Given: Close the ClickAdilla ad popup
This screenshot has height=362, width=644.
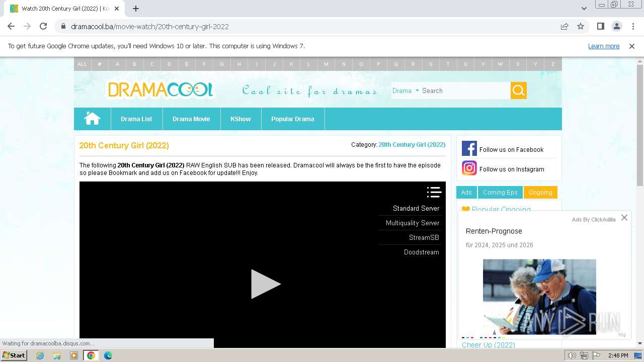Looking at the screenshot, I should point(624,218).
